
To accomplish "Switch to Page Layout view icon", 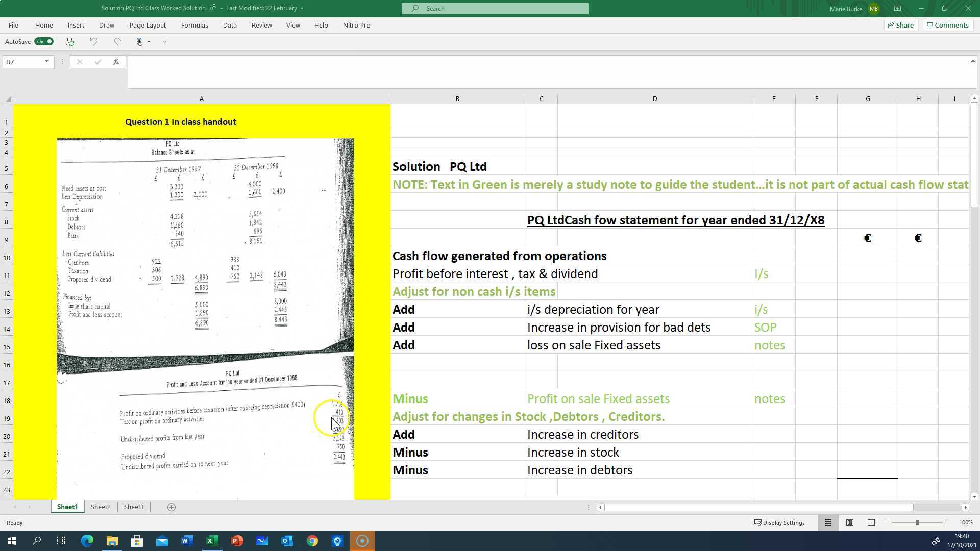I will tap(850, 522).
